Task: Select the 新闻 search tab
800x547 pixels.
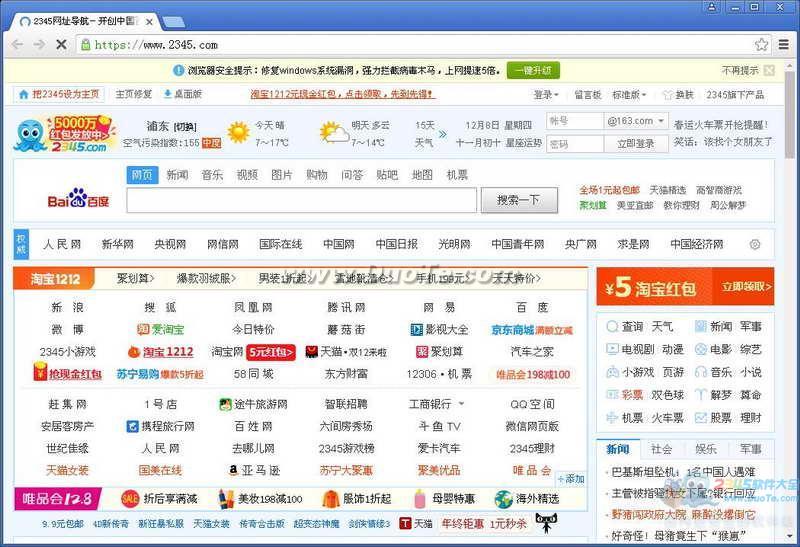Action: point(177,175)
